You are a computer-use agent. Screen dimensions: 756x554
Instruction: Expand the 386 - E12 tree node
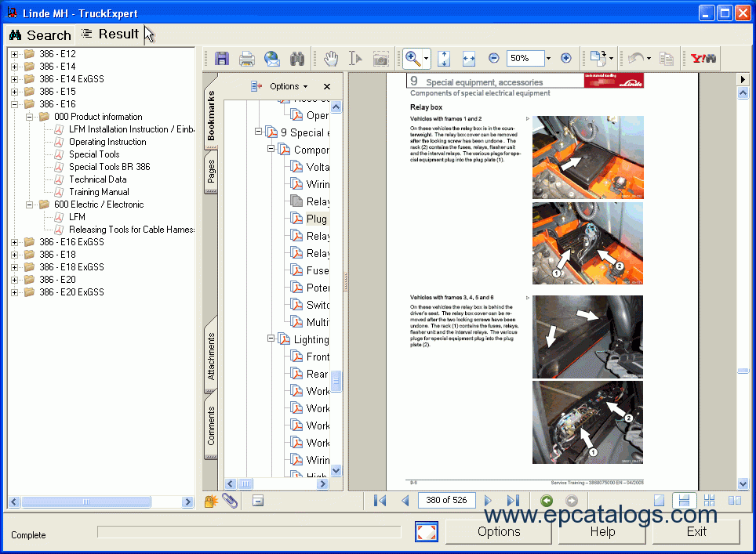pos(14,54)
